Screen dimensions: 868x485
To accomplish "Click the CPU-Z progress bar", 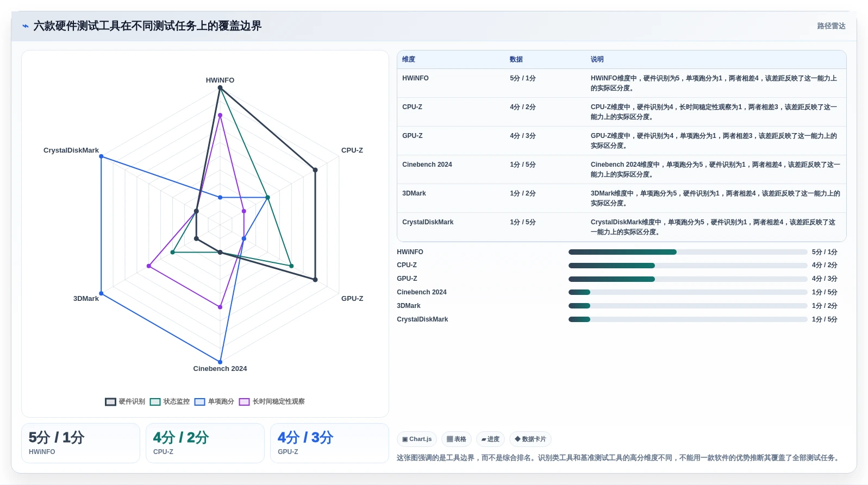I will pyautogui.click(x=688, y=266).
